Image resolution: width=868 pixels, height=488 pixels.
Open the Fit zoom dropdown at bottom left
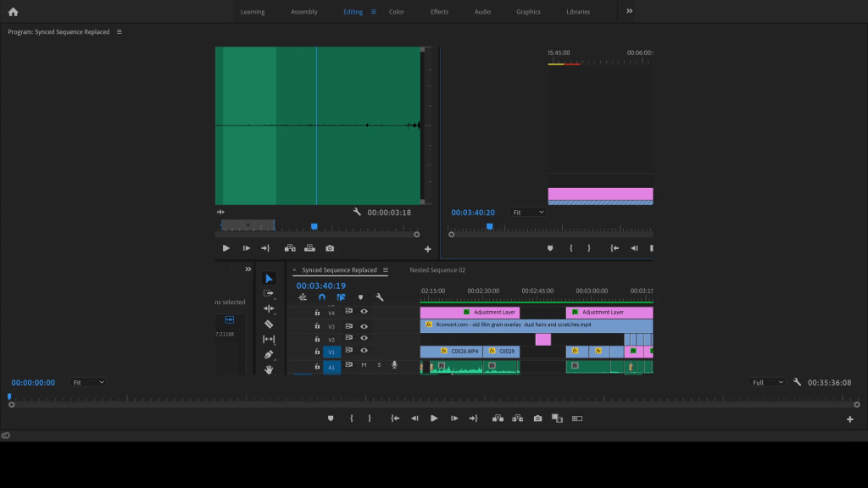[x=88, y=382]
